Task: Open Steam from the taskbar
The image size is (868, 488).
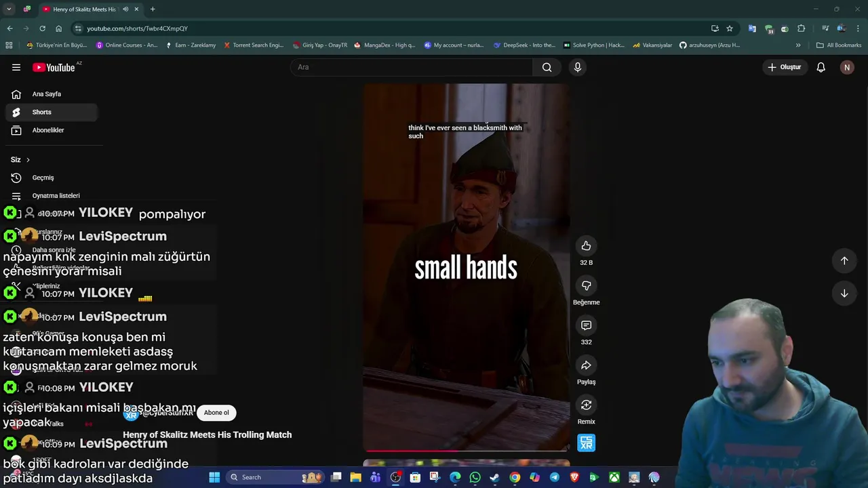Action: pos(494,477)
